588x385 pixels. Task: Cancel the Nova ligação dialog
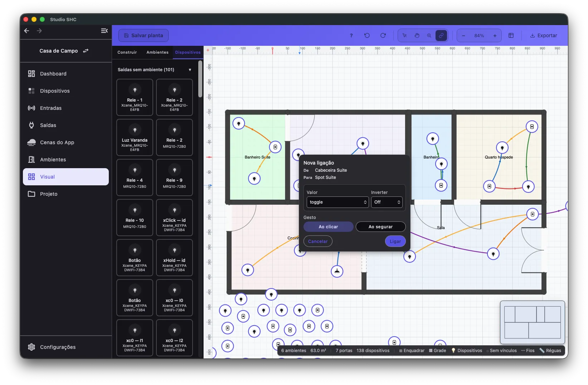318,242
